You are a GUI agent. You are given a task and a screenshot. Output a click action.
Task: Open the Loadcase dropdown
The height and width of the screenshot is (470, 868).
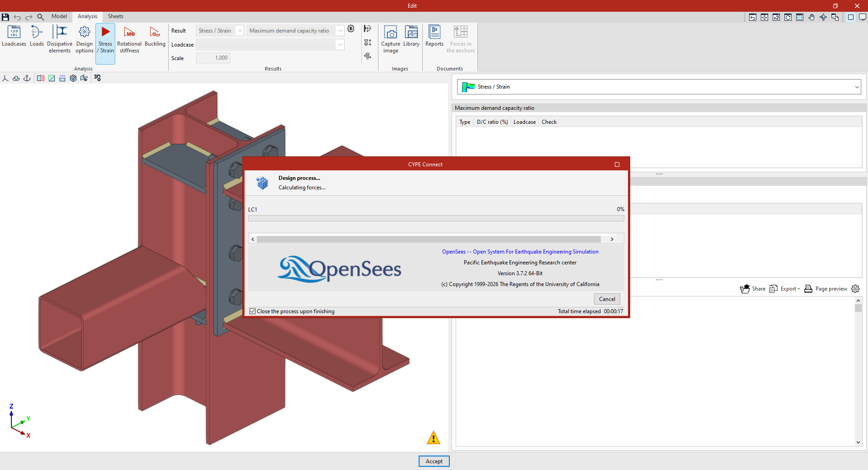[x=270, y=44]
